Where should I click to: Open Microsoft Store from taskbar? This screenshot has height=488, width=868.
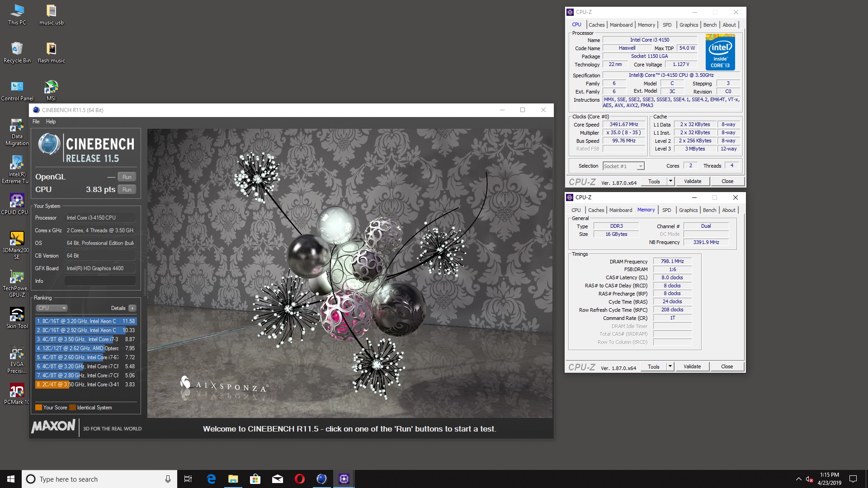pyautogui.click(x=255, y=479)
